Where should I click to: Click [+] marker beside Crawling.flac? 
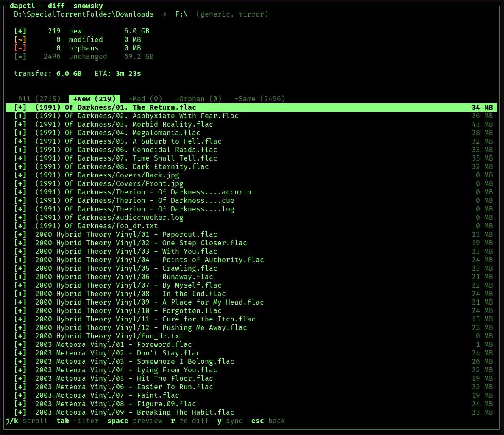(20, 268)
